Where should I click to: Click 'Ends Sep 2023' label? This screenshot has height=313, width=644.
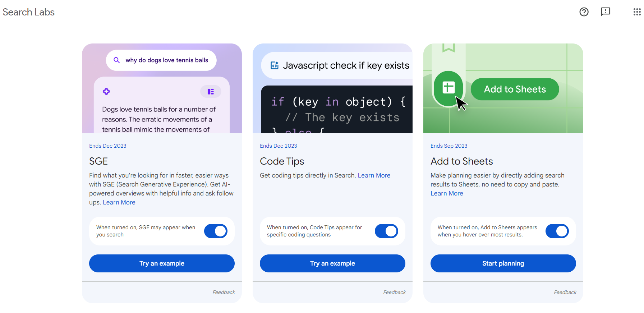(449, 146)
